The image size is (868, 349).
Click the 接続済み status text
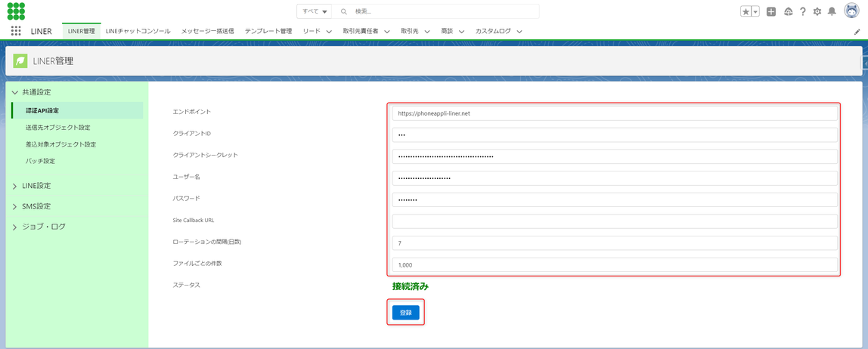tap(411, 286)
